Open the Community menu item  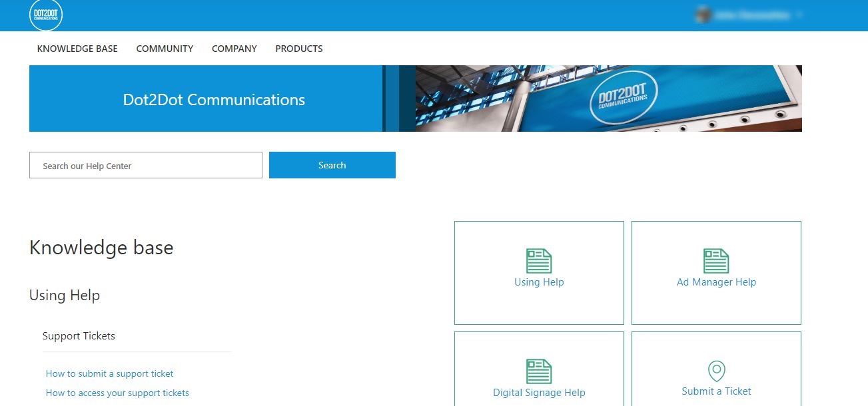(165, 49)
